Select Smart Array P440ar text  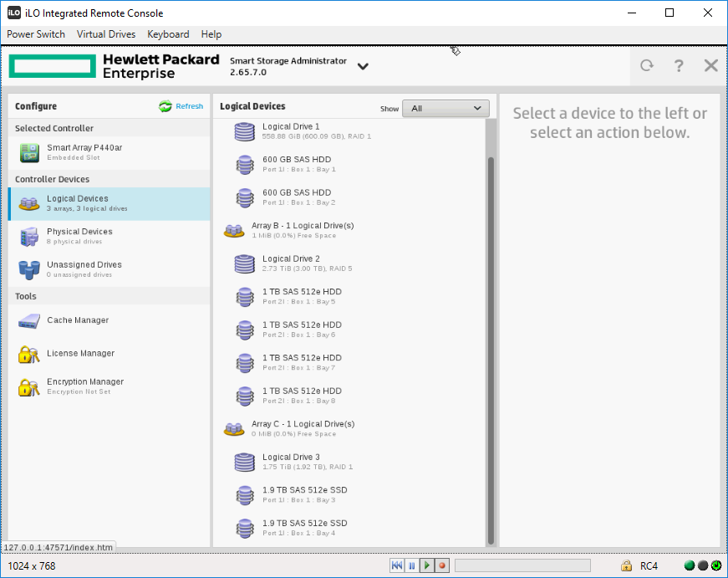[84, 148]
